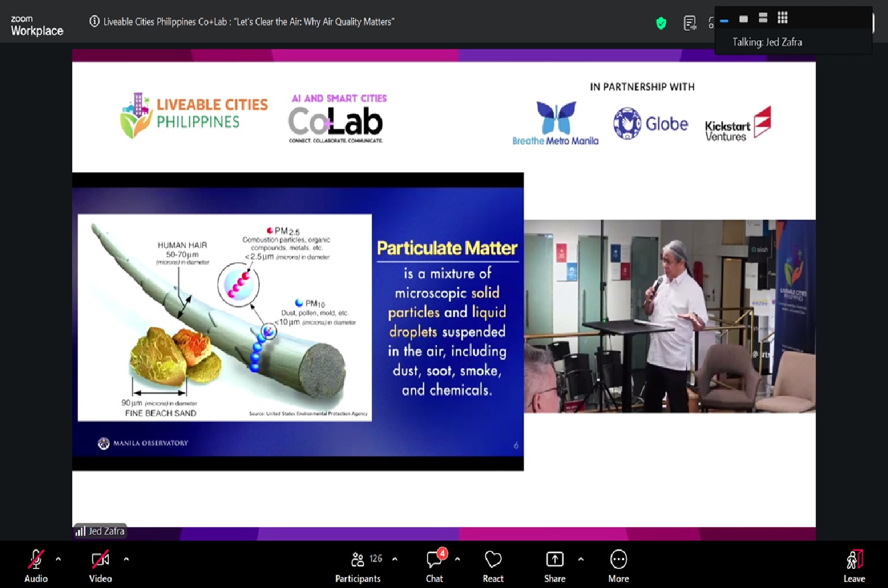888x588 pixels.
Task: Open the React heart menu
Action: (x=493, y=565)
